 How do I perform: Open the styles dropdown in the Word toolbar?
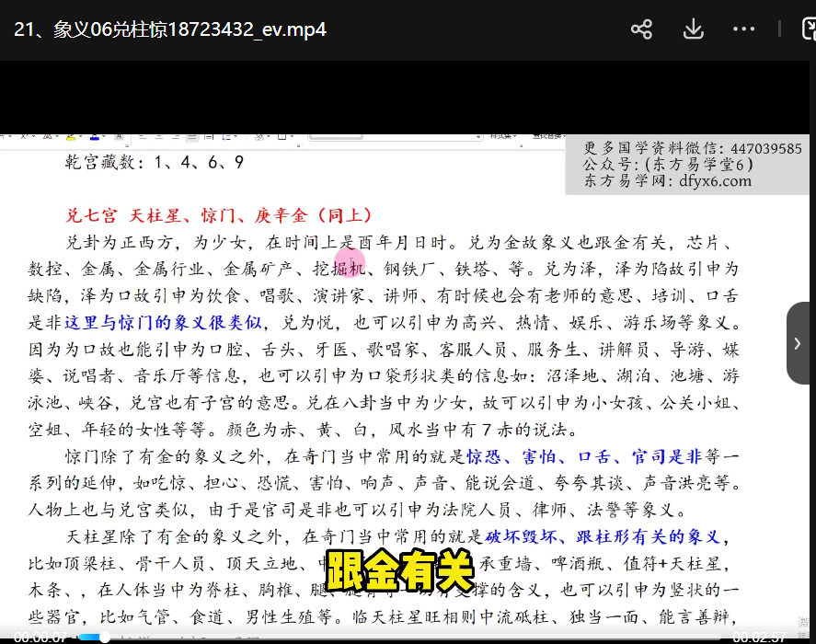point(502,136)
